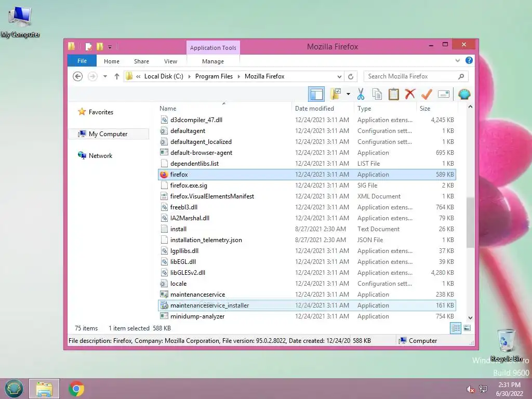The image size is (532, 399).
Task: Open the Start button on the taskbar
Action: [x=14, y=389]
